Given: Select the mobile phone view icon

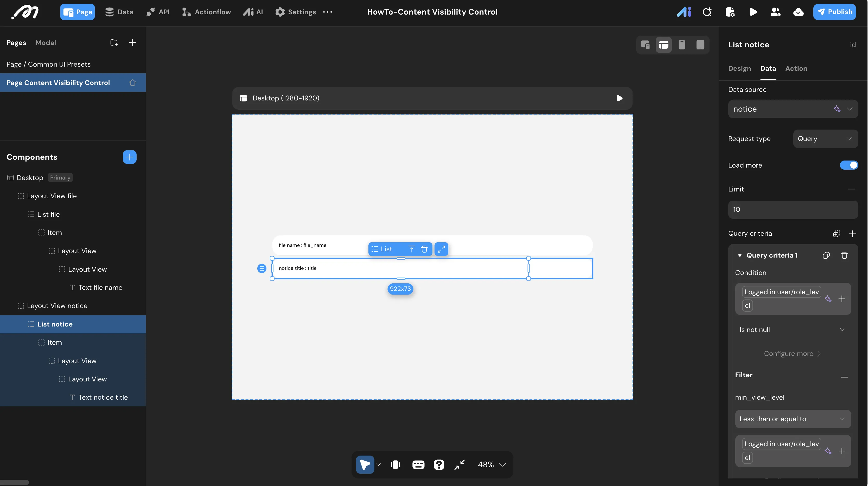Looking at the screenshot, I should [682, 45].
